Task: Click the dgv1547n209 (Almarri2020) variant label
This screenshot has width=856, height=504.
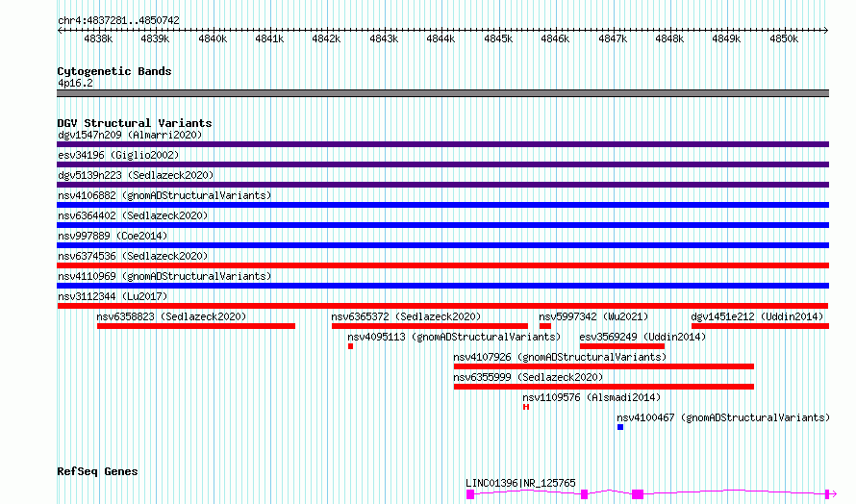Action: pyautogui.click(x=130, y=135)
